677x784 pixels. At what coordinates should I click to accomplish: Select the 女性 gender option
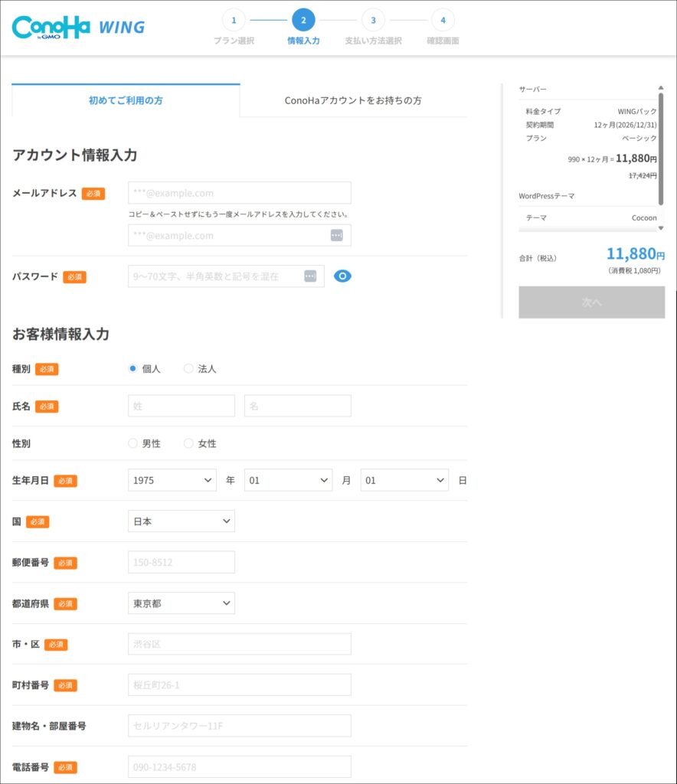tap(188, 444)
